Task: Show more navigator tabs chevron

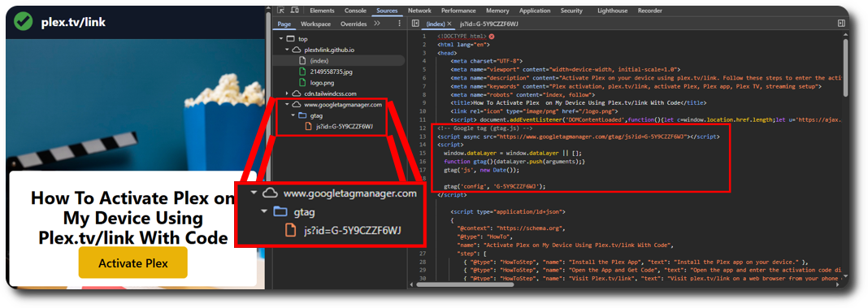Action: (377, 24)
